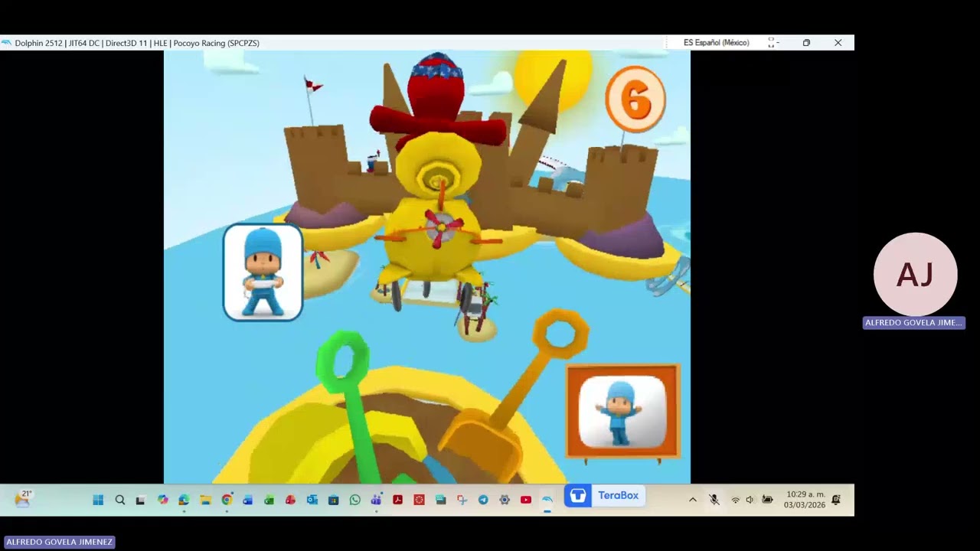This screenshot has width=980, height=551.
Task: Open File Explorer folder icon
Action: click(205, 500)
